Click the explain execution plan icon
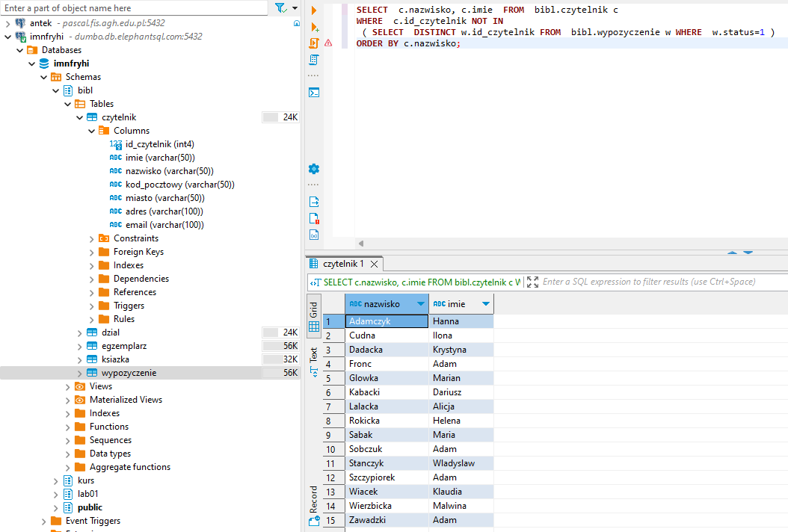788x532 pixels. click(314, 60)
